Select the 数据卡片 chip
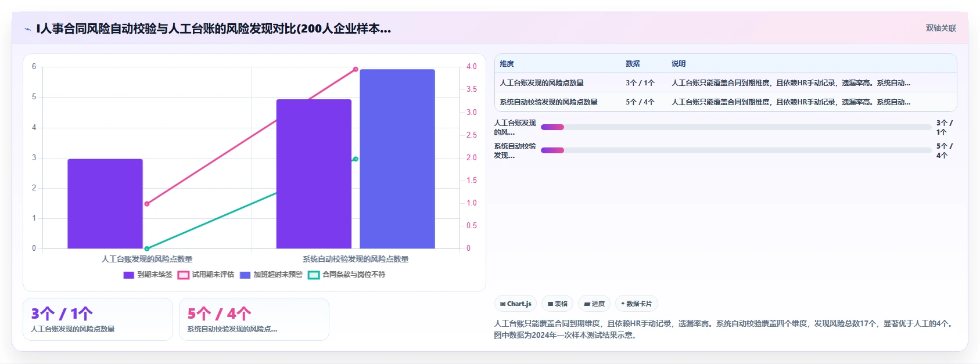Screen dimensions: 980x364 pos(637,304)
